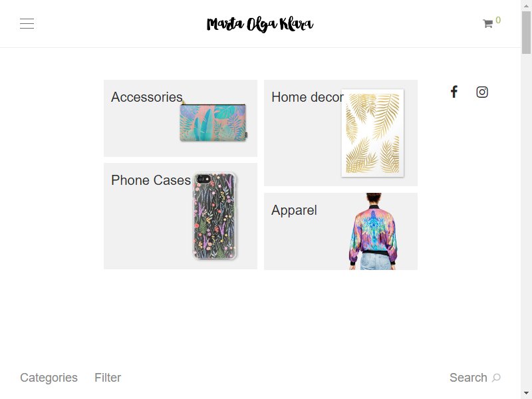The width and height of the screenshot is (532, 399).
Task: Open the Home decor category tile
Action: coord(340,132)
